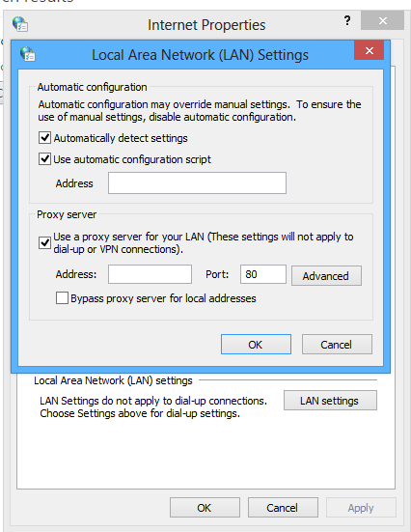
Task: Click the Apply button in Internet Properties
Action: [x=361, y=508]
